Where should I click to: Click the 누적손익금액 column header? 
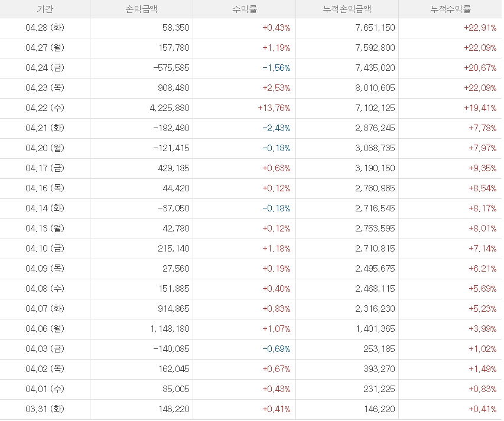coord(347,9)
